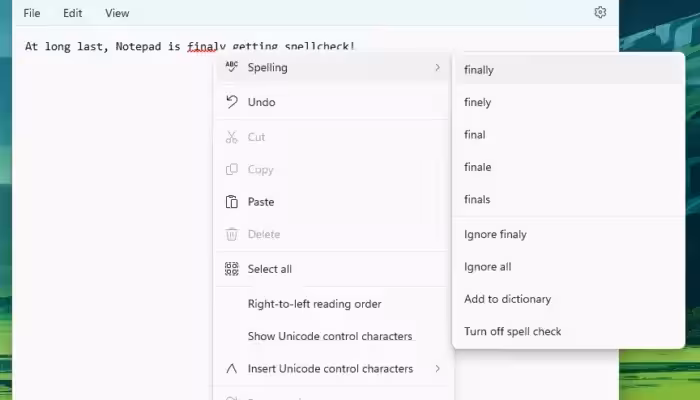Choose Cut from the context menu

[332, 137]
